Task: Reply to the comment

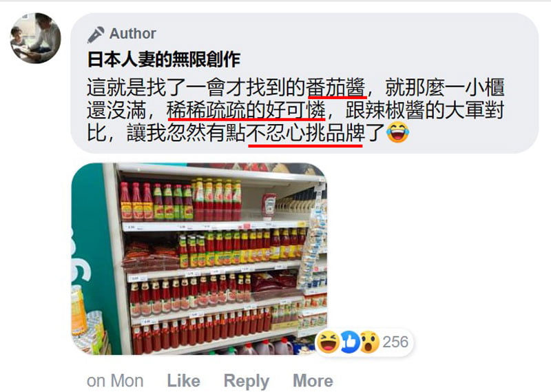Action: [x=247, y=381]
